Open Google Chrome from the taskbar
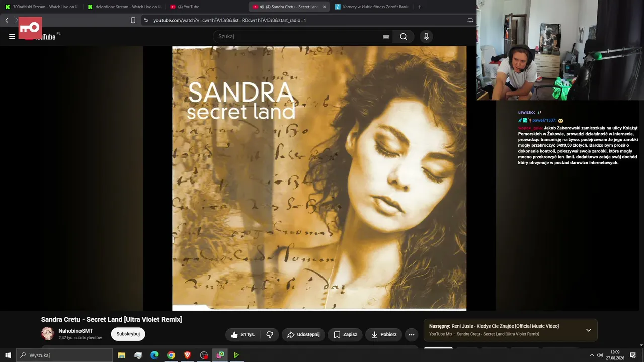644x362 pixels. coord(171,355)
